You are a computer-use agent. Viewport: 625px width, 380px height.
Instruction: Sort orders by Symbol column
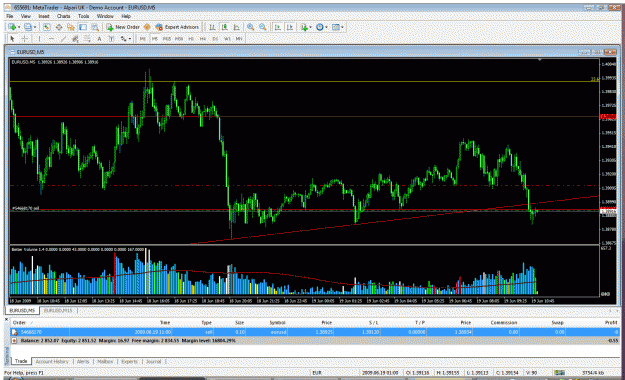277,322
